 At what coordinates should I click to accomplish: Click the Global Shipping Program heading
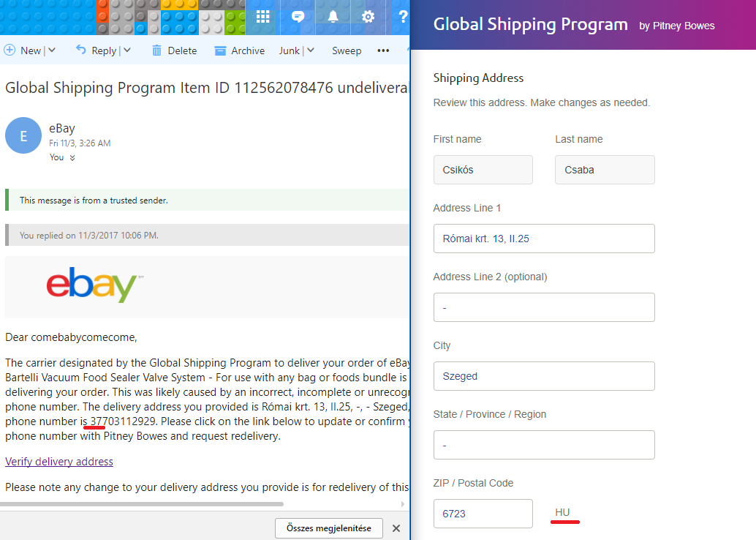[x=530, y=24]
